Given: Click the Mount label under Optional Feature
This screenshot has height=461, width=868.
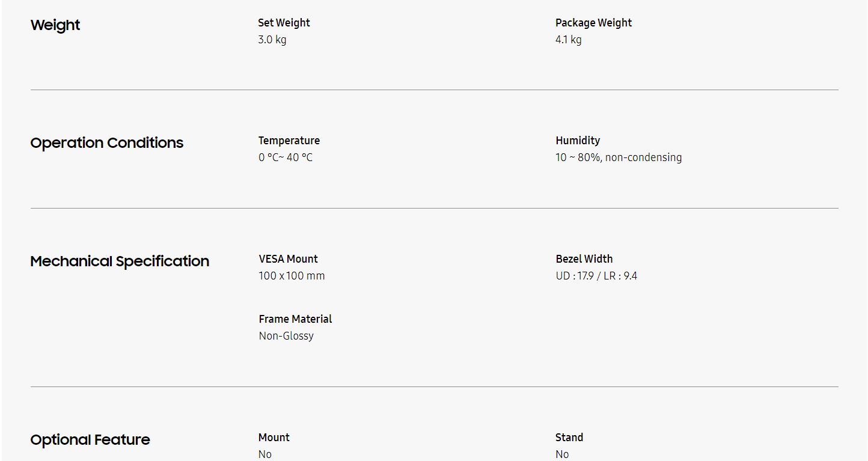Looking at the screenshot, I should tap(274, 438).
